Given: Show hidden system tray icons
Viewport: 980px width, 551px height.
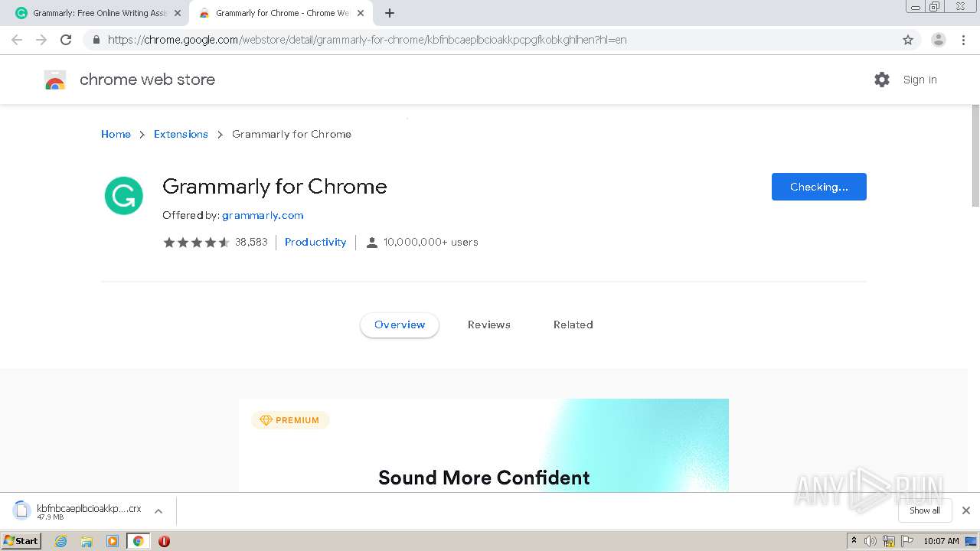Looking at the screenshot, I should pyautogui.click(x=854, y=541).
